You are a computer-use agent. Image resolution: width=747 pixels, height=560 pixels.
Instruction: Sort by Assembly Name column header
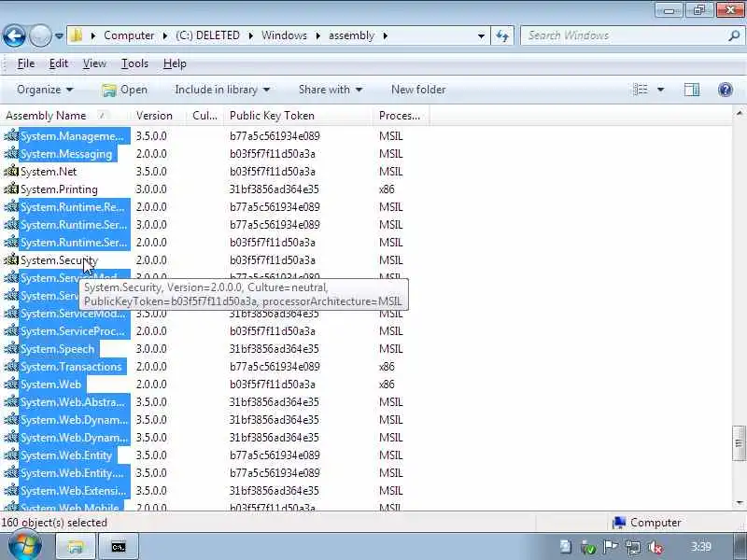pos(64,116)
